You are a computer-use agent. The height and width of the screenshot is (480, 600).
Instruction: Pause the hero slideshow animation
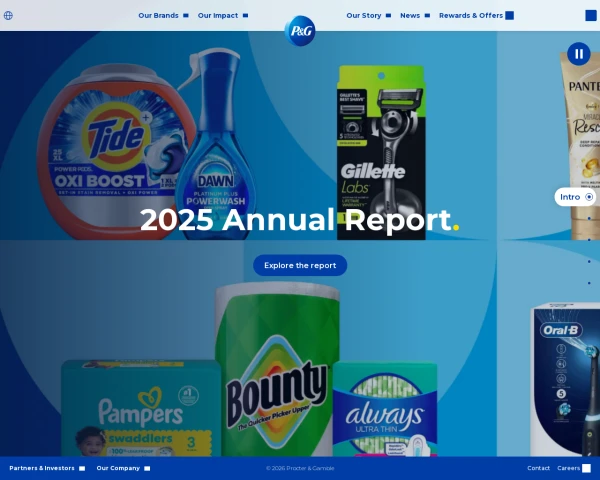pyautogui.click(x=579, y=54)
